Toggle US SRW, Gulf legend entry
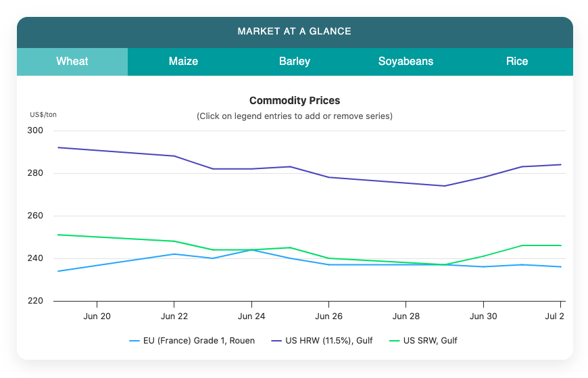This screenshot has height=378, width=588. pyautogui.click(x=423, y=340)
